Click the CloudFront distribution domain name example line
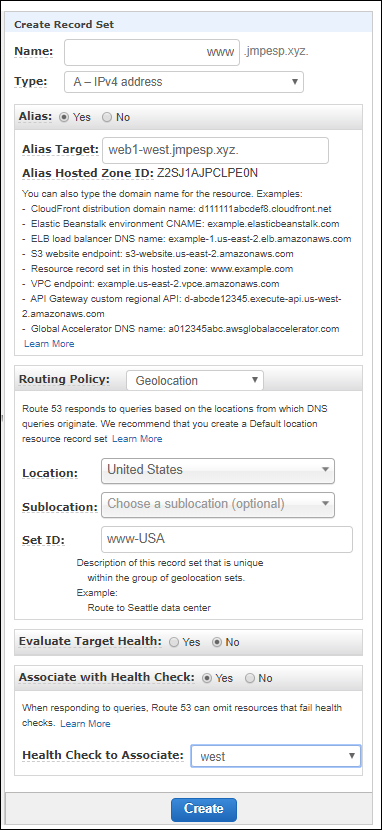The width and height of the screenshot is (382, 830). pos(177,209)
